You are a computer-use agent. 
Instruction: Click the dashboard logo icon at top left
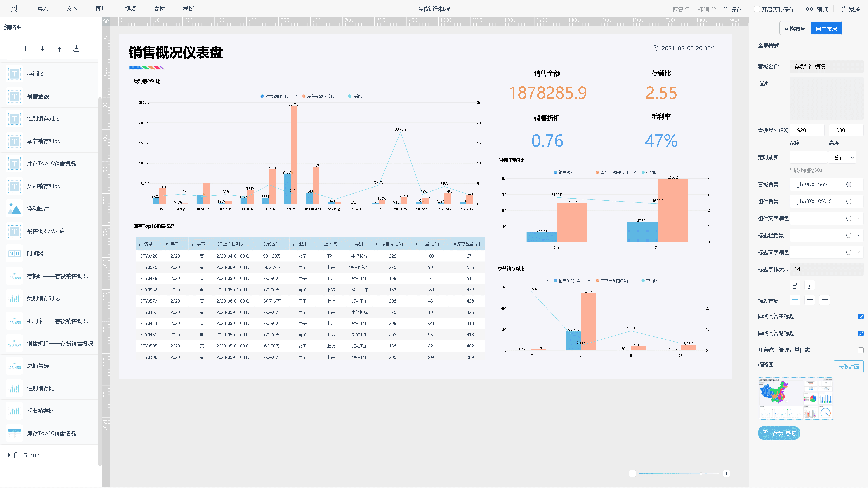coord(14,8)
